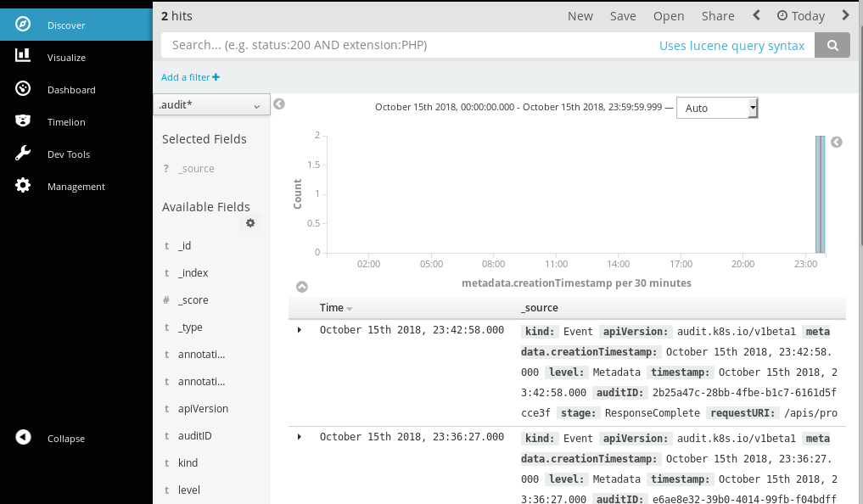Collapse the left navigation sidebar
The height and width of the screenshot is (504, 863).
(22, 438)
